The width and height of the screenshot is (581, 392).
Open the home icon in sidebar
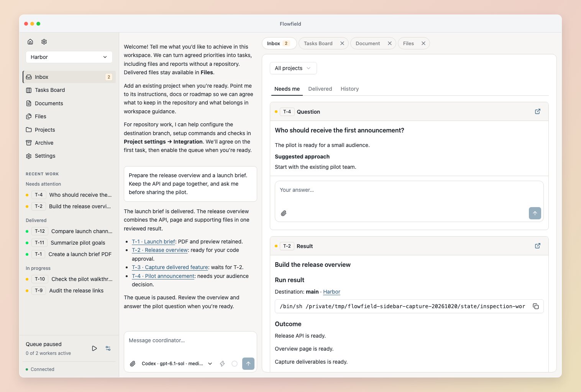30,42
